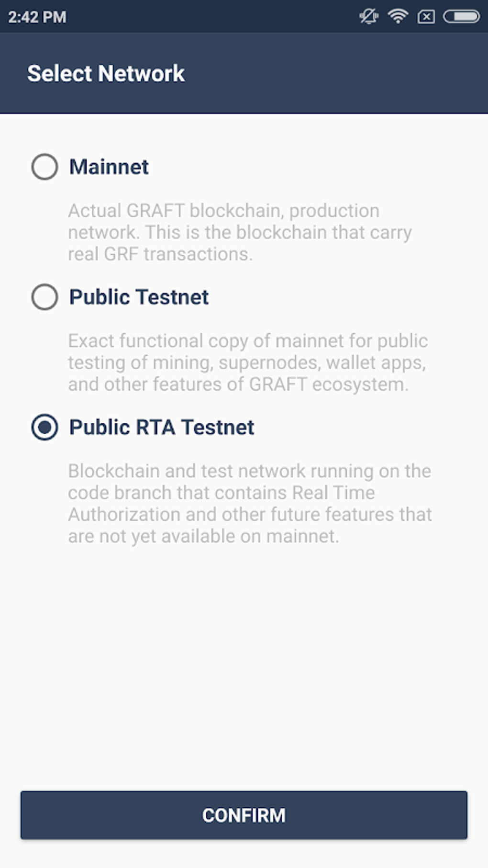Choose the Mainnet label text
This screenshot has height=868, width=488.
click(109, 167)
